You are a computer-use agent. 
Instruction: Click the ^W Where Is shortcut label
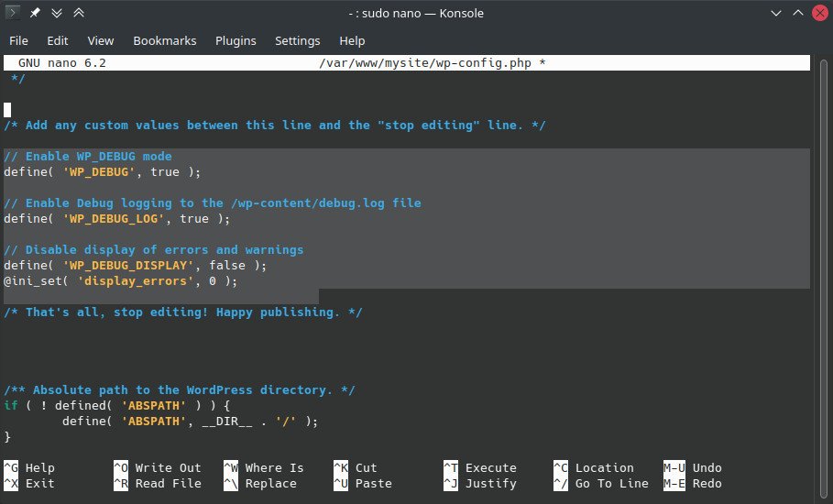click(x=264, y=468)
